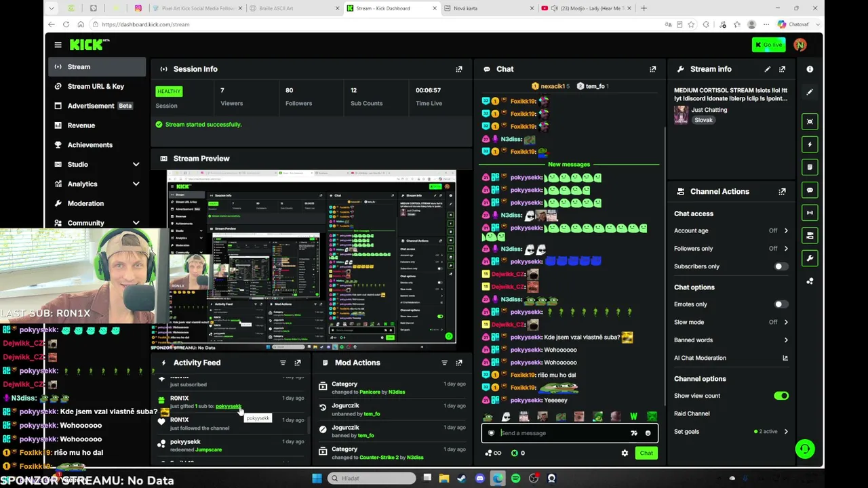
Task: Go to the Achievements page
Action: pos(97,145)
